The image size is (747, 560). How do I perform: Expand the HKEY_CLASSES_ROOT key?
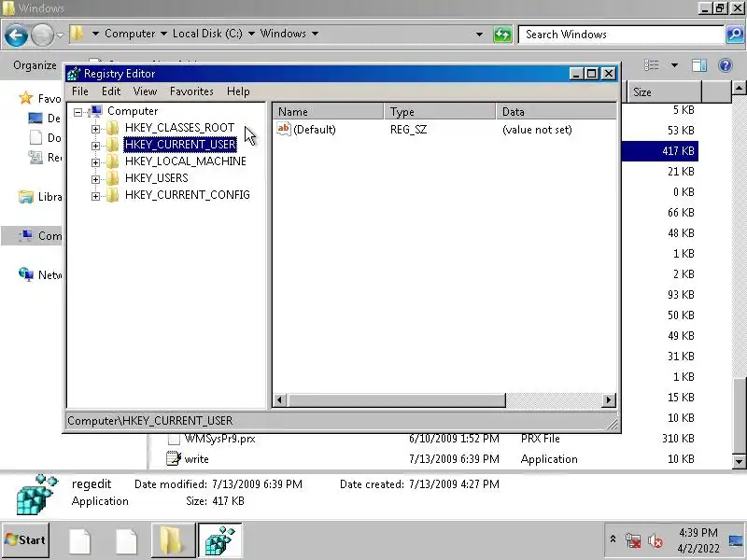click(95, 129)
